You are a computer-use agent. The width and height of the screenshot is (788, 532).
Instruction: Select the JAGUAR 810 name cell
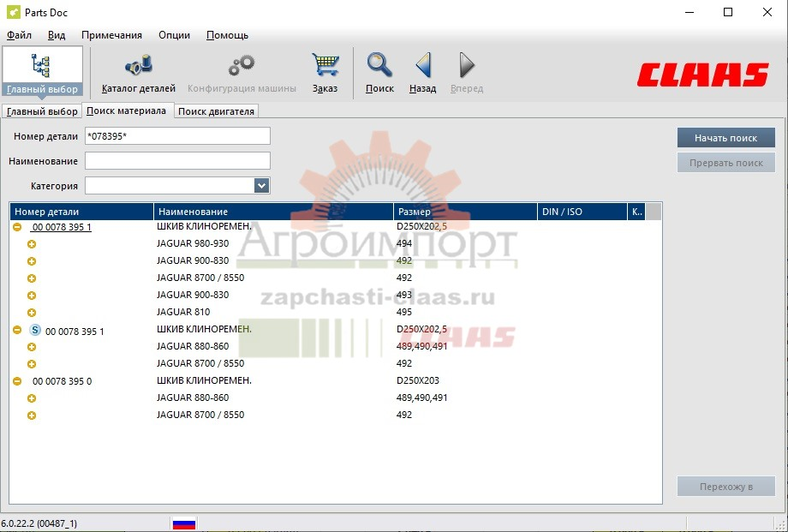pyautogui.click(x=183, y=312)
